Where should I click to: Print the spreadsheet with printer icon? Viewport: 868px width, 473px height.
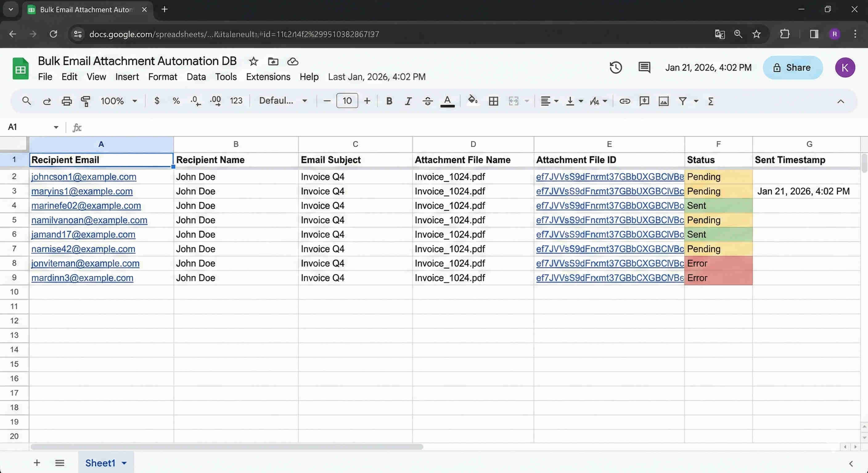click(67, 101)
